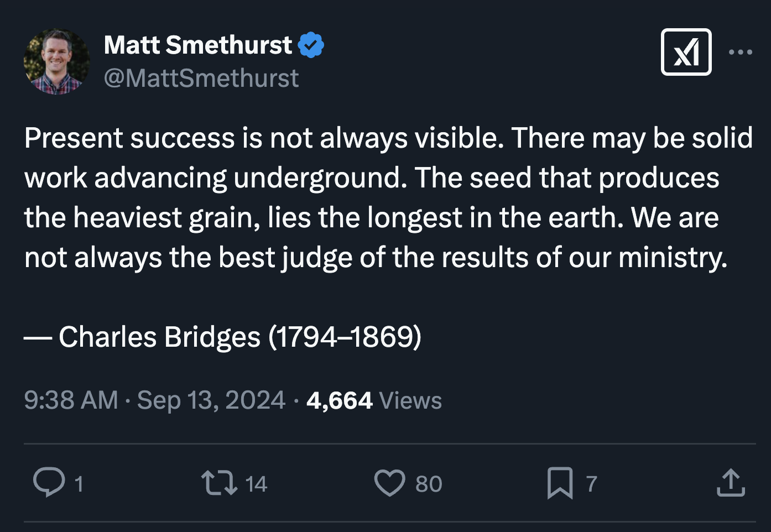Open the Grok xI icon
The height and width of the screenshot is (532, 771).
tap(686, 52)
